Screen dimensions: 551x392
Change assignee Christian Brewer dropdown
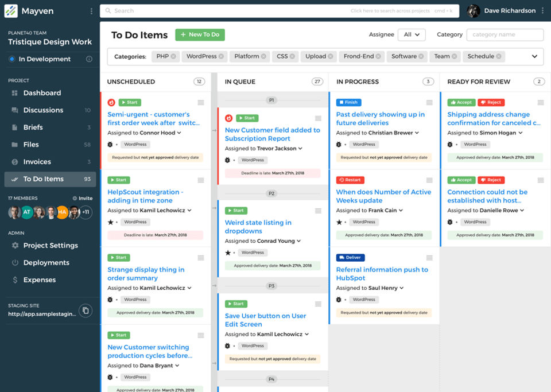(394, 133)
